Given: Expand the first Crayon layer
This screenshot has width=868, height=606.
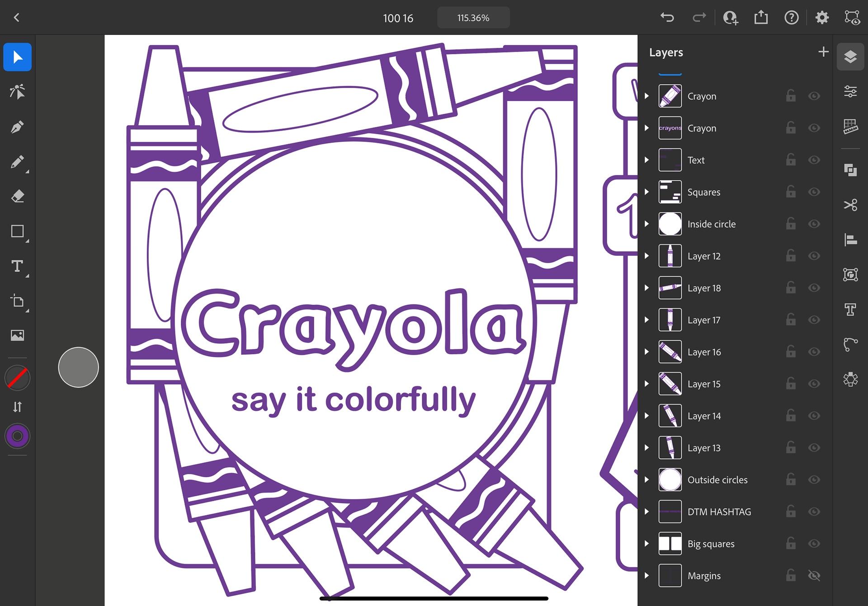Looking at the screenshot, I should [x=647, y=96].
